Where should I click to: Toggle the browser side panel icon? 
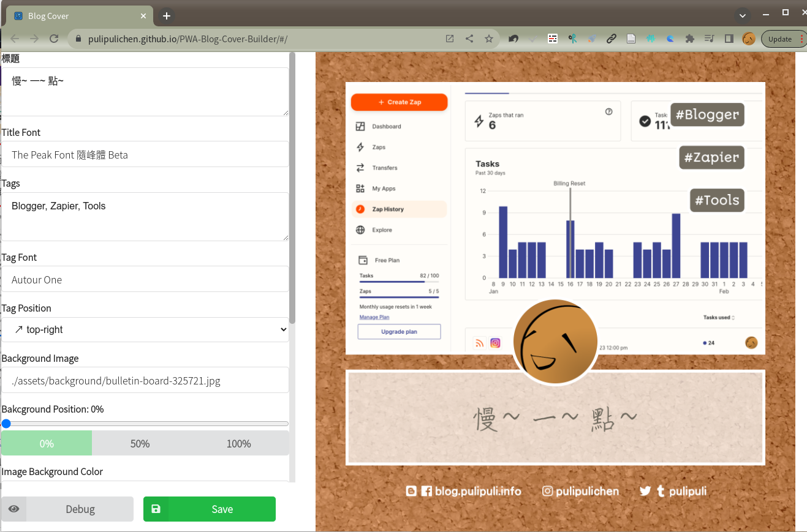[729, 39]
